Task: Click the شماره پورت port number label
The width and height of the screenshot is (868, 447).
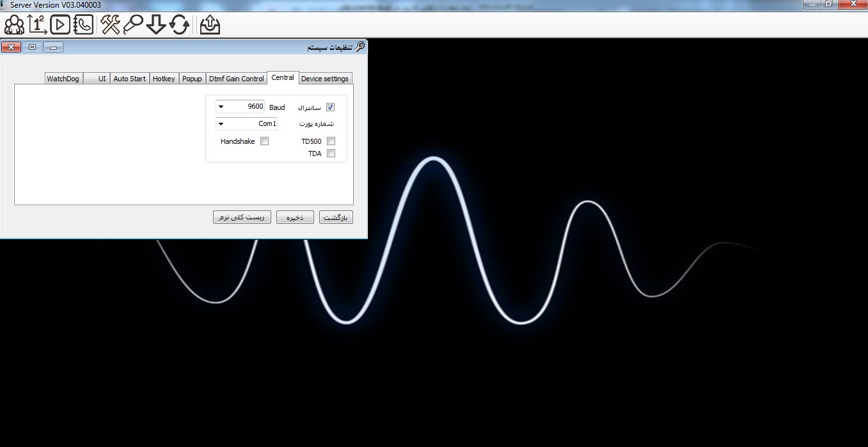Action: pos(317,124)
